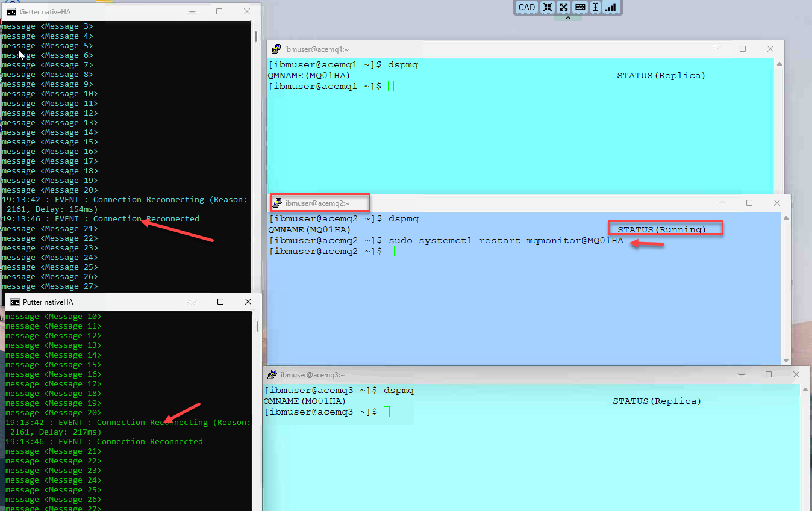Click the dspmq command in the acemq1 terminal
The image size is (812, 511).
click(x=403, y=64)
